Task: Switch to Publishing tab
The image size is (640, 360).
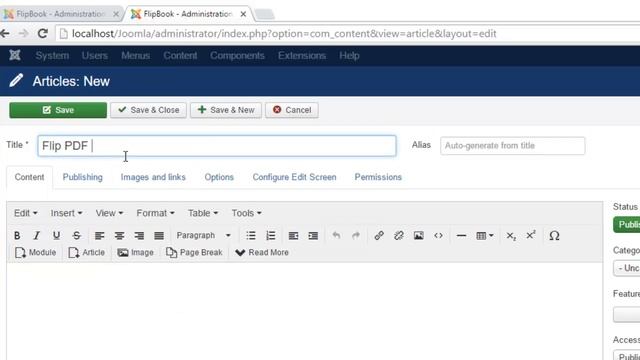Action: [x=82, y=177]
